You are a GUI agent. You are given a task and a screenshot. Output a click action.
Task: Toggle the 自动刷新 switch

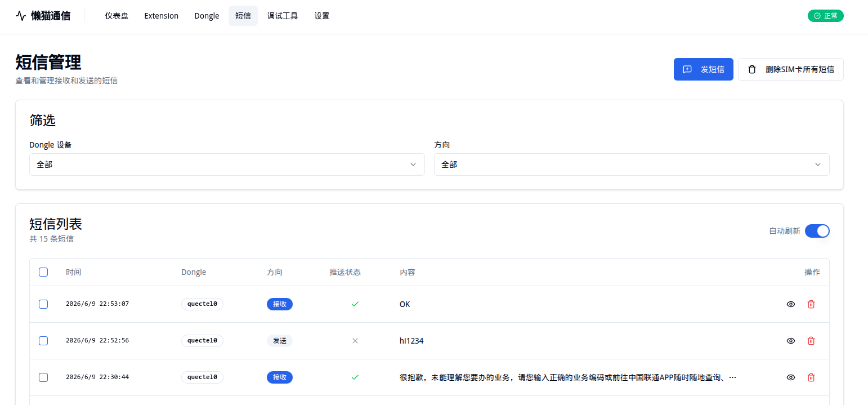coord(817,231)
